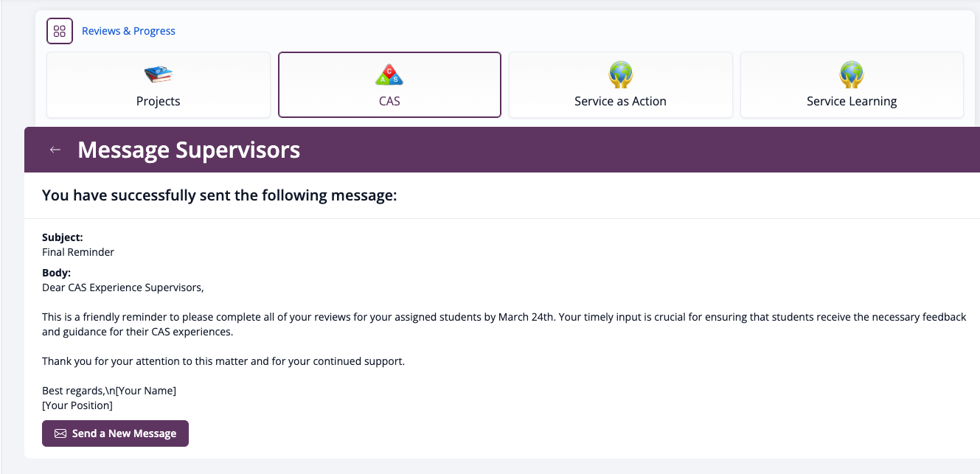This screenshot has width=980, height=474.
Task: Switch to the Projects tab label
Action: 158,101
